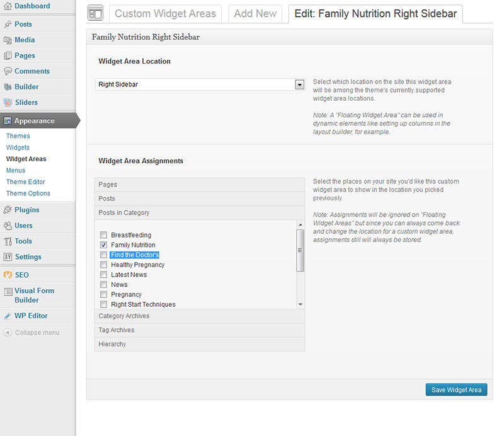
Task: Click the Comments speech bubble icon
Action: [x=8, y=71]
